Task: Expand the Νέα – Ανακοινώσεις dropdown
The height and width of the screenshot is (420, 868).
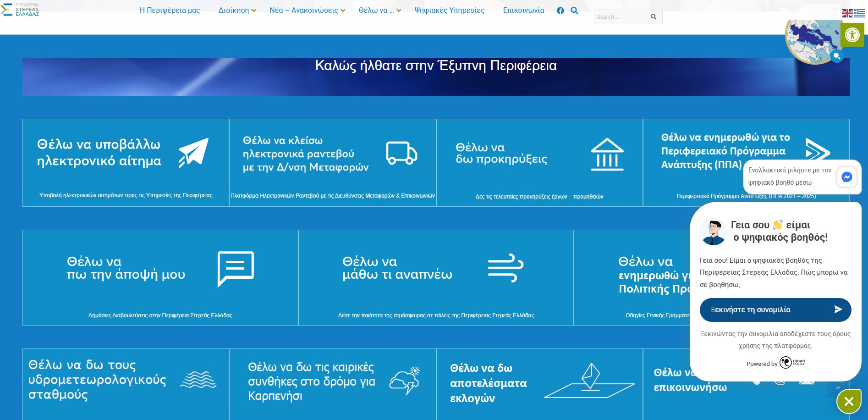Action: click(x=307, y=11)
